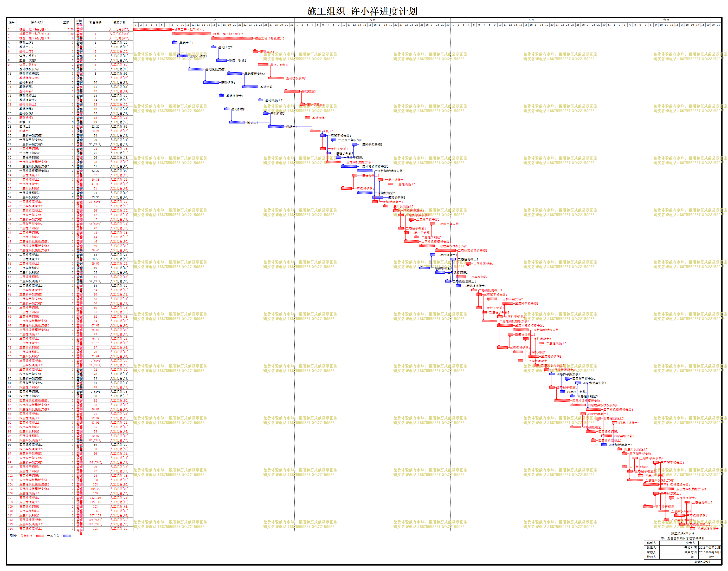Click resource cell 人工汇总[84] in row 14
Screen dimensions: 728x571
[x=119, y=87]
